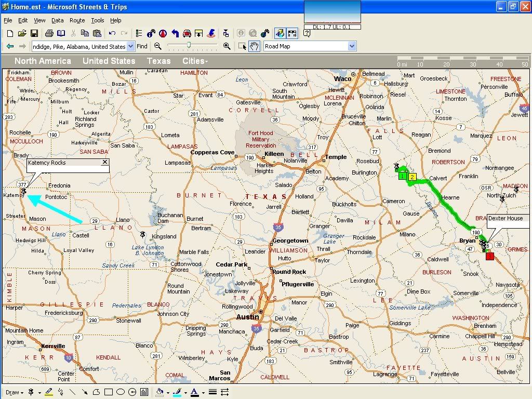This screenshot has height=399, width=532.
Task: Click the red circle compass icon
Action: [163, 33]
